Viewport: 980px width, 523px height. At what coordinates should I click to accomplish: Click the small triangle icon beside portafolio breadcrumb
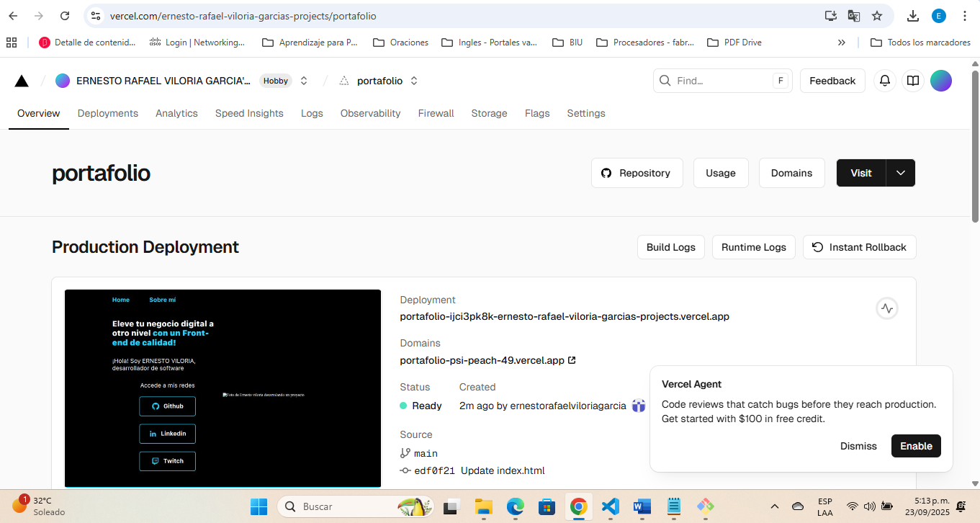point(343,81)
